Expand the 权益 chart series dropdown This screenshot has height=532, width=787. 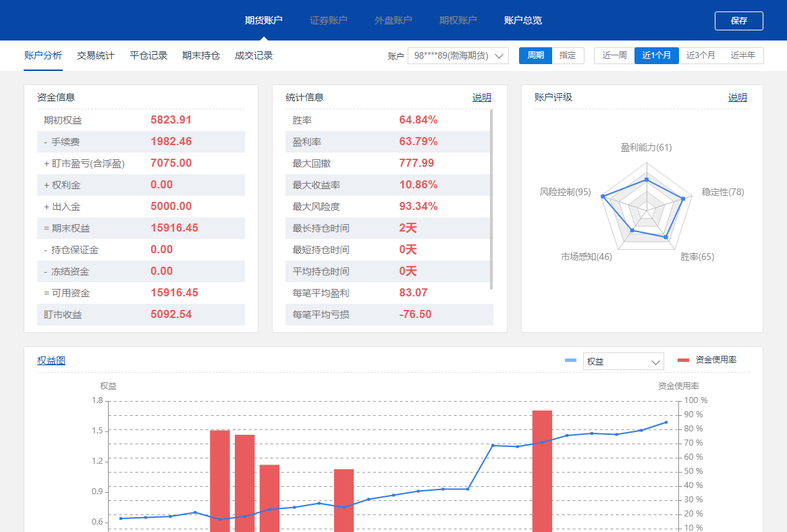(x=624, y=361)
